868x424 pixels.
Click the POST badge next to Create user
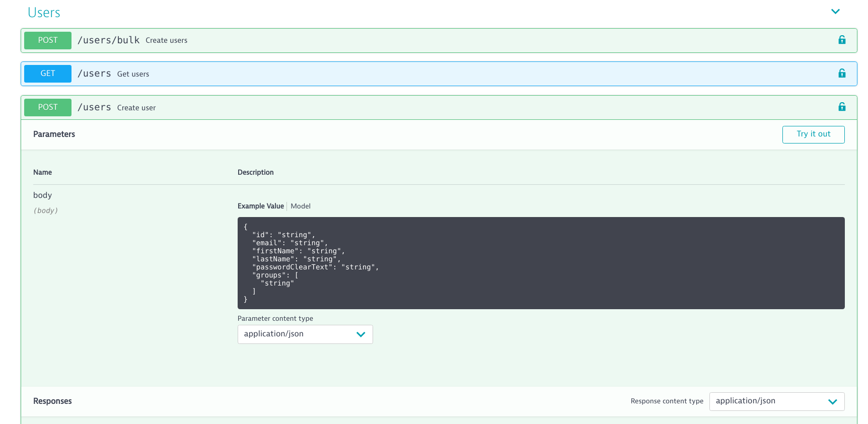tap(48, 107)
